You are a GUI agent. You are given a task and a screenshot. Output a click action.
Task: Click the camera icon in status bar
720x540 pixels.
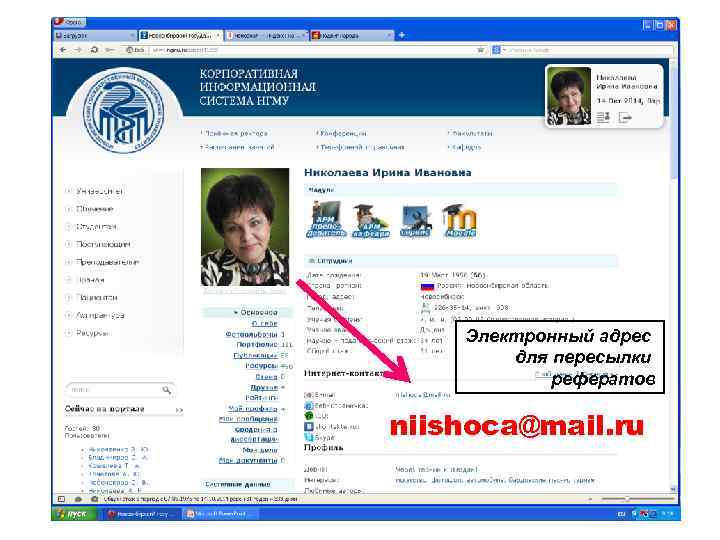coord(94,499)
